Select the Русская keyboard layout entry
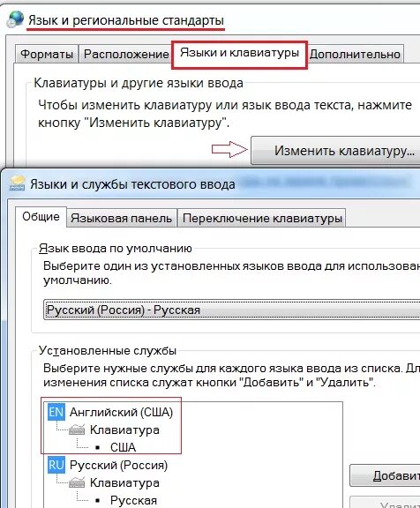The width and height of the screenshot is (420, 508). click(133, 500)
